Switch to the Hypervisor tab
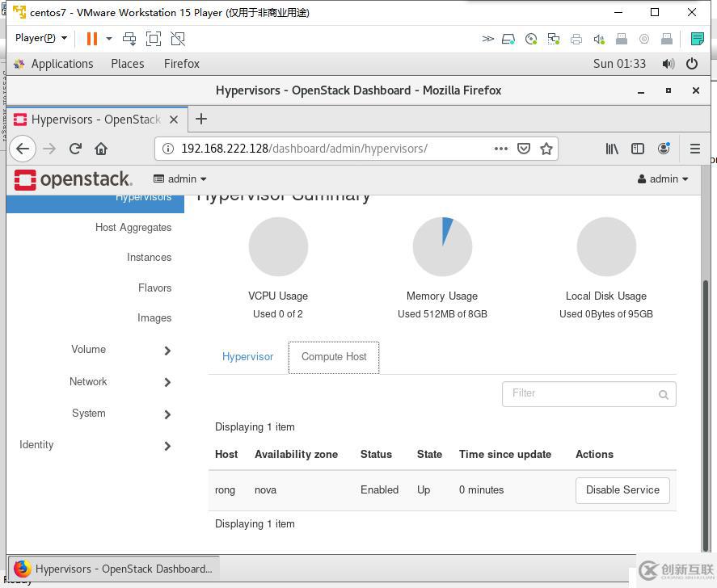Screen dimensions: 717x588 (x=247, y=357)
